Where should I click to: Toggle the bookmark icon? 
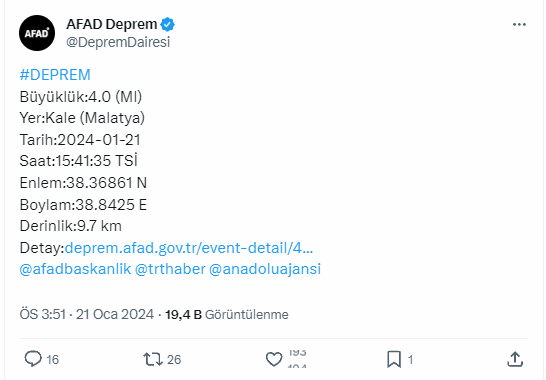pyautogui.click(x=394, y=359)
